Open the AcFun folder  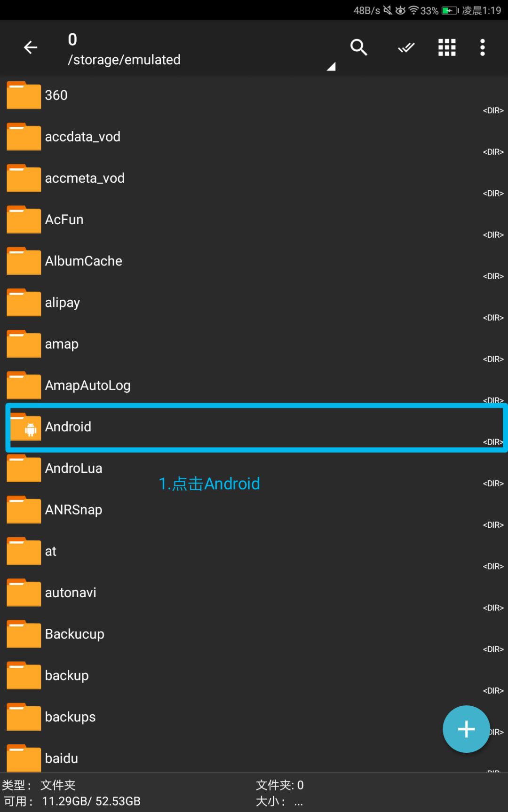coord(64,220)
